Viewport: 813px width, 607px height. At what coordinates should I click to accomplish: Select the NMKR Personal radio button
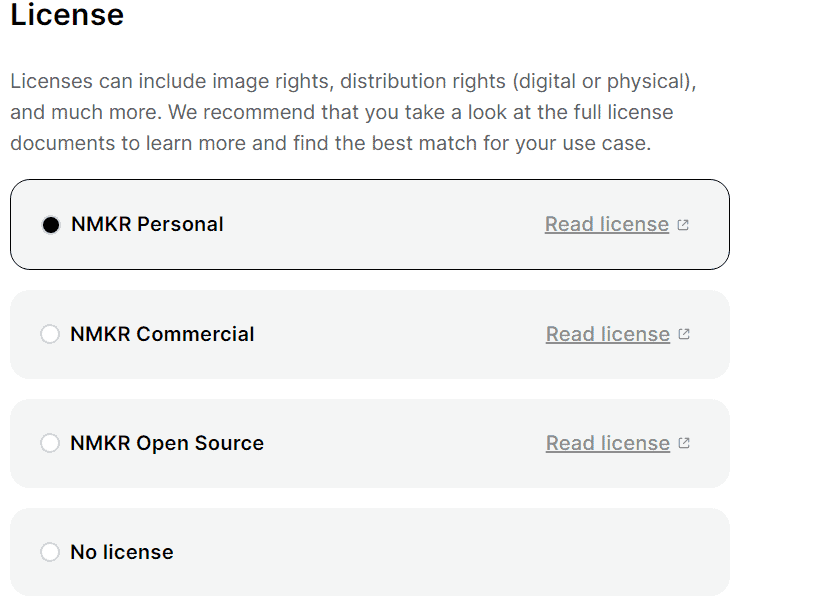pos(51,225)
